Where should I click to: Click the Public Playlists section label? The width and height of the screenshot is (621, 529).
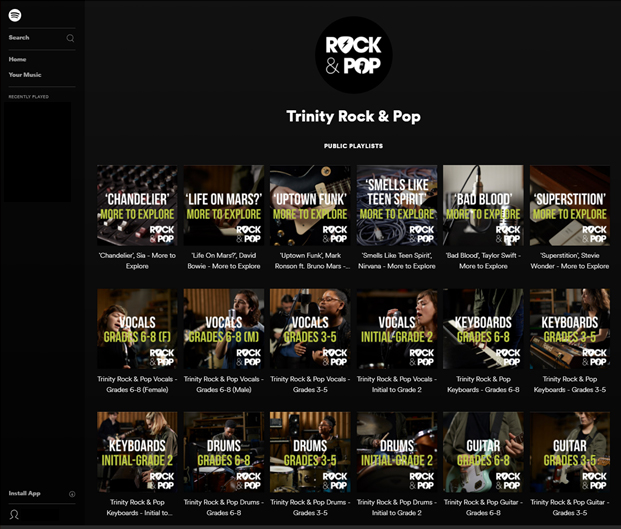[353, 146]
